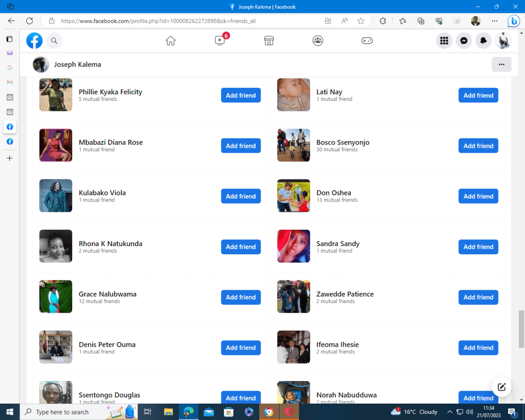
Task: Open Rhona K Natukunda's profile picture
Action: (56, 246)
